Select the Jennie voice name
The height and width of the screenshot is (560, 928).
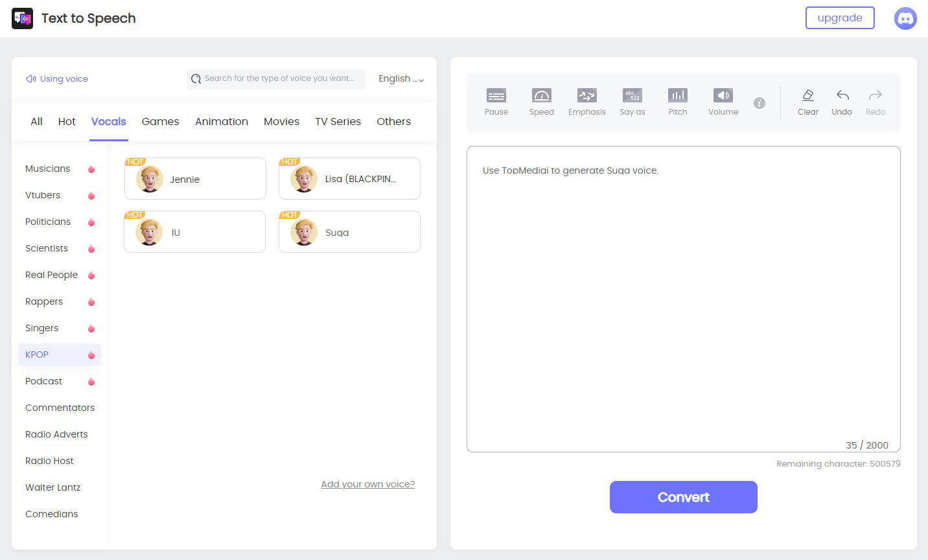coord(185,180)
